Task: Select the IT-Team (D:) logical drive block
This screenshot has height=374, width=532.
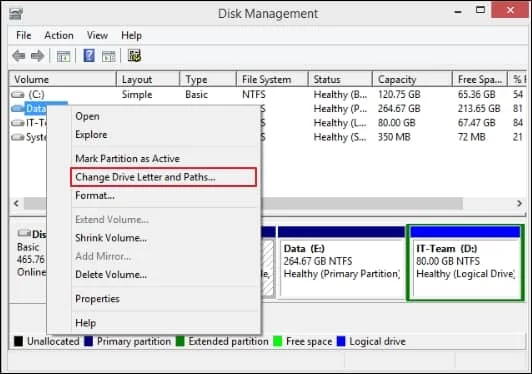Action: [x=465, y=262]
